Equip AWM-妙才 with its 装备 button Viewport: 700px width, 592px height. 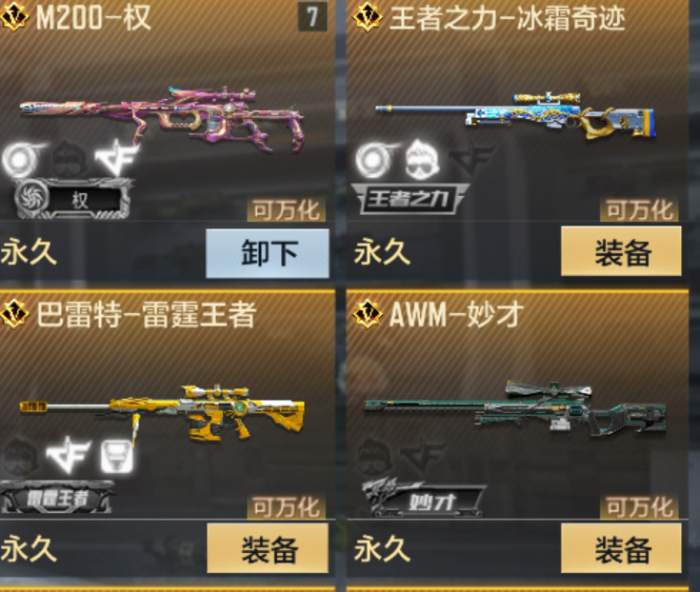point(621,548)
